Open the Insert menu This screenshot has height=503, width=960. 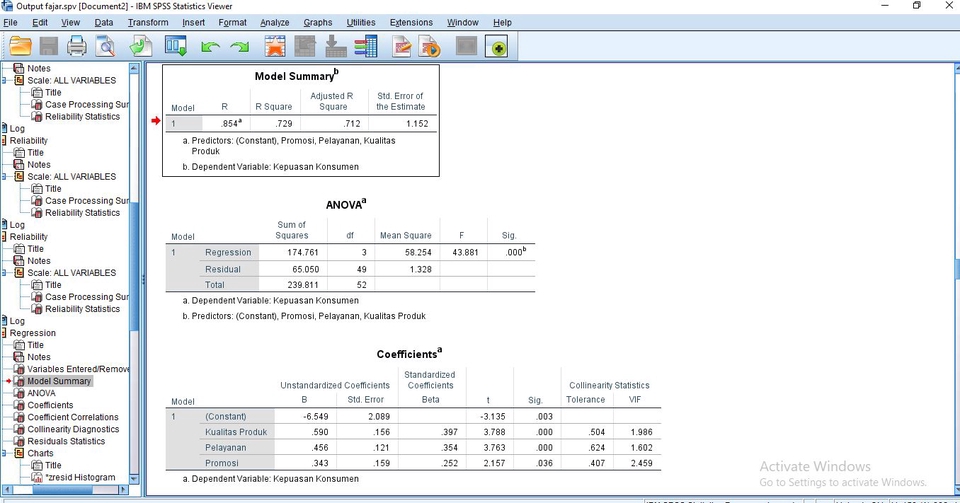pos(193,22)
